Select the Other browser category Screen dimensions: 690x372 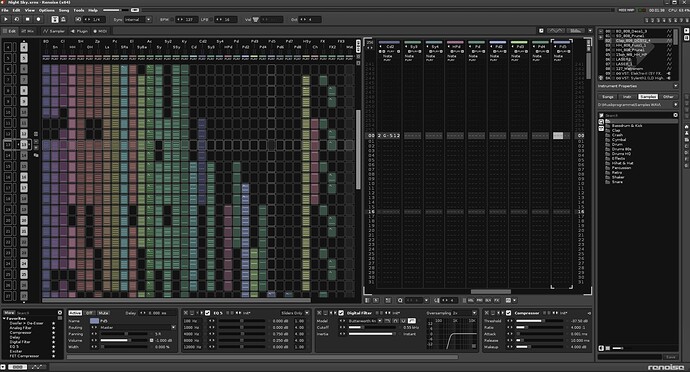pos(668,96)
